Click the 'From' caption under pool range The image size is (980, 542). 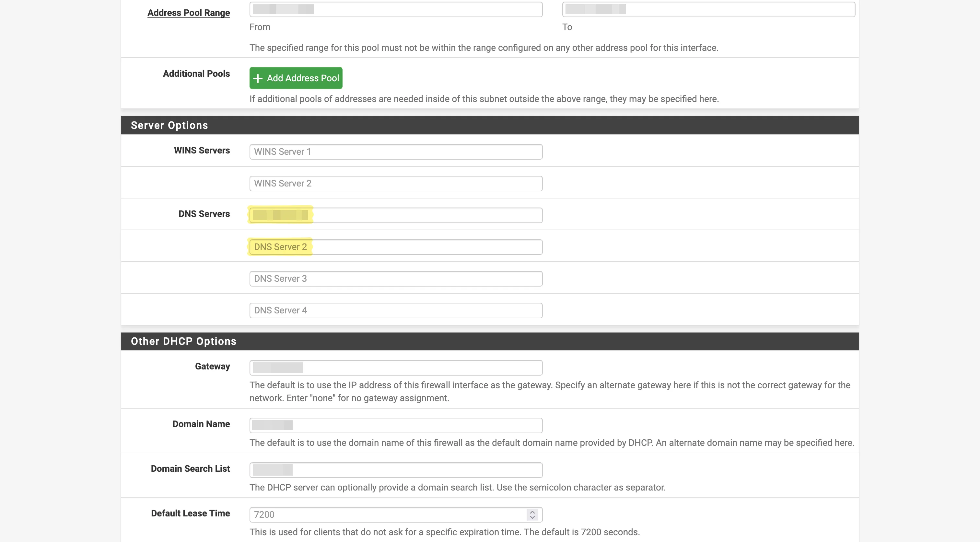pyautogui.click(x=260, y=27)
